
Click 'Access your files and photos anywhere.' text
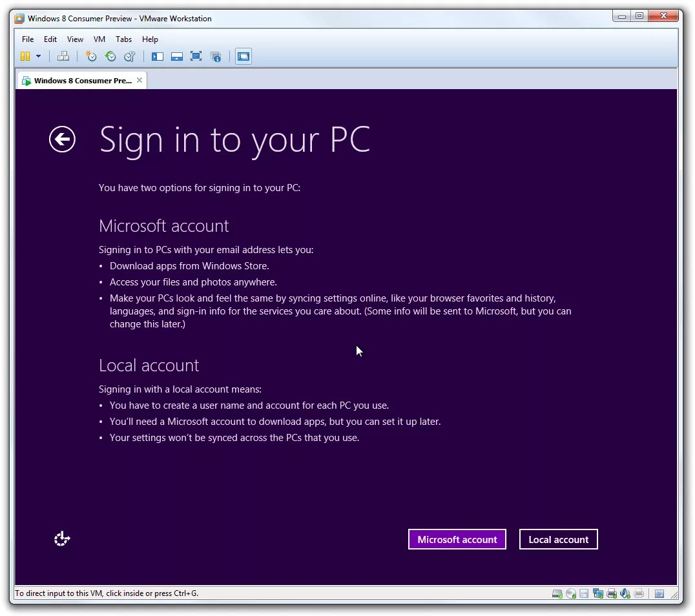193,282
